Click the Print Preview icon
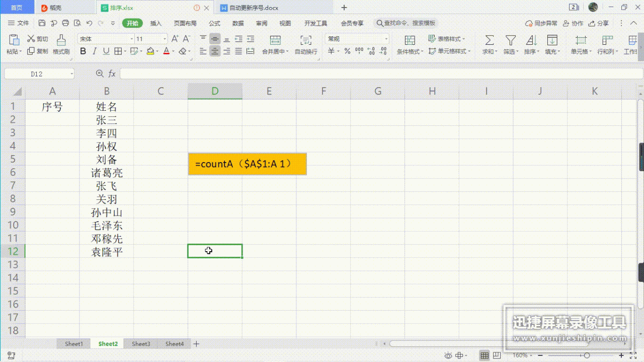 [x=77, y=23]
